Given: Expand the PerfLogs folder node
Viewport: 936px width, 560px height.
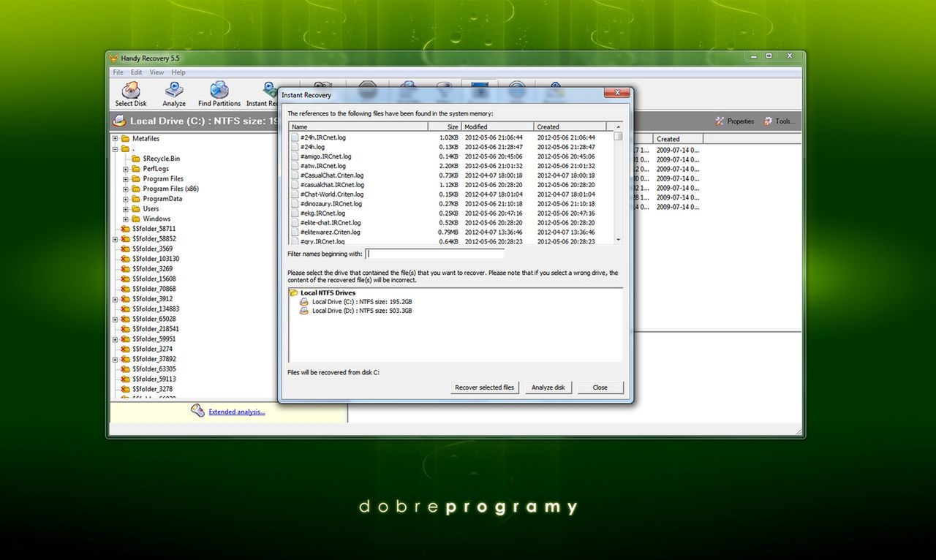Looking at the screenshot, I should pyautogui.click(x=126, y=169).
